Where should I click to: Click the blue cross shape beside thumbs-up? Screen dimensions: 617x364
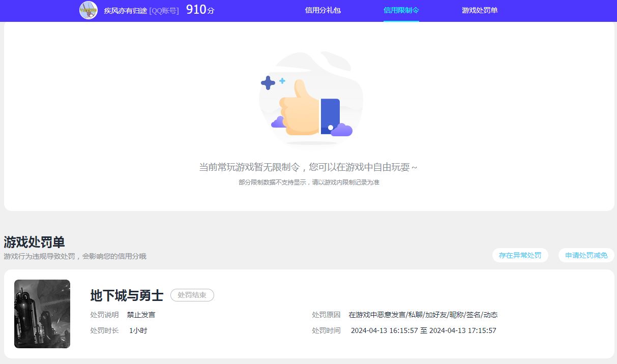[268, 82]
